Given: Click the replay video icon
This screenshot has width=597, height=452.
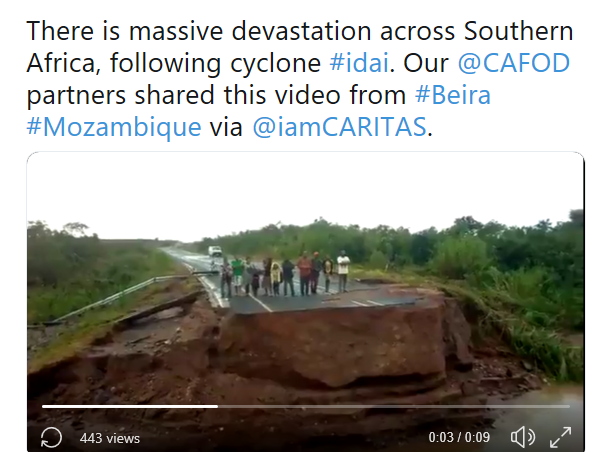Looking at the screenshot, I should tap(51, 438).
